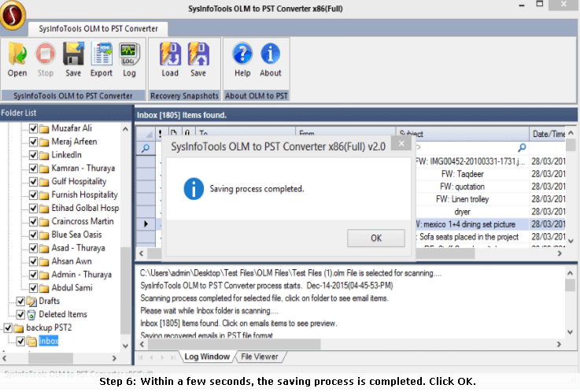
Task: Switch to the File Viewer tab
Action: click(x=260, y=357)
